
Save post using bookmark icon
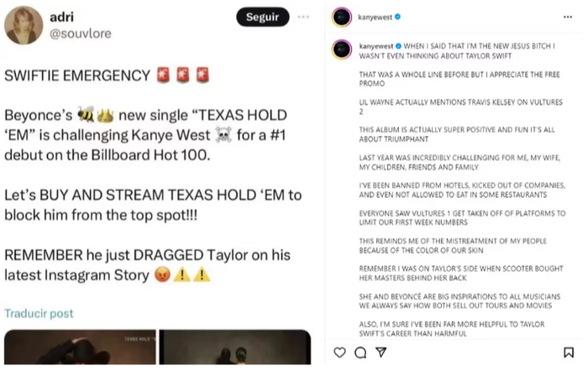(x=569, y=352)
